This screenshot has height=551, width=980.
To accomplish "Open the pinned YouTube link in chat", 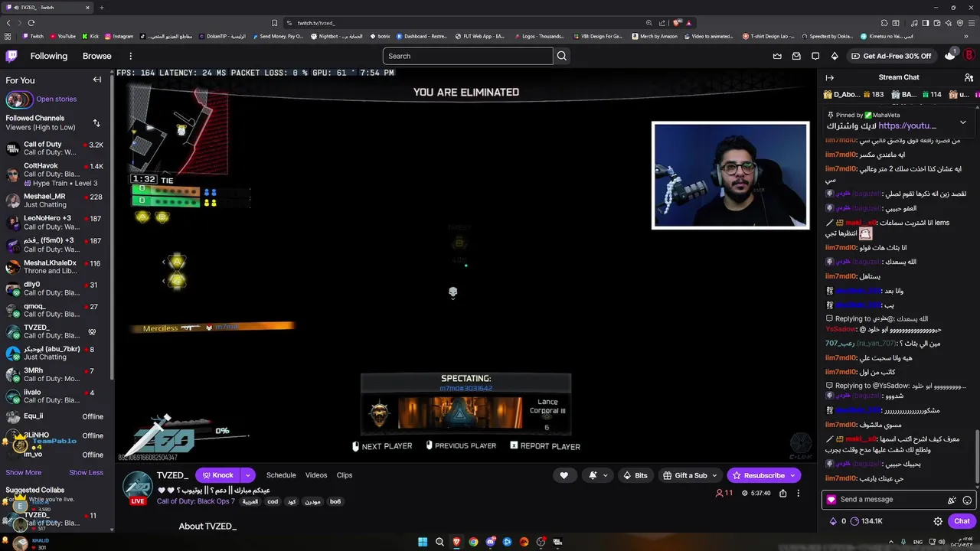I will (907, 126).
